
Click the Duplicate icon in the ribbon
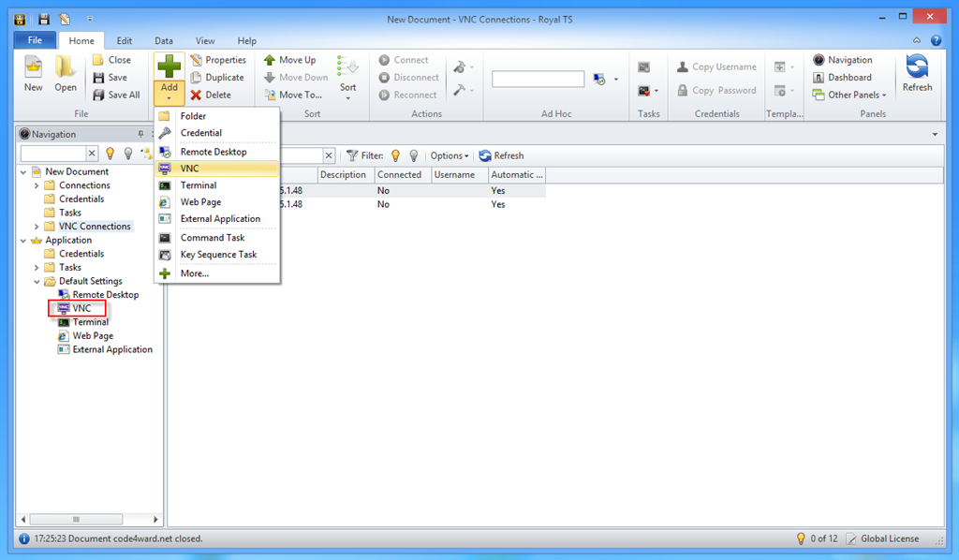pyautogui.click(x=197, y=78)
